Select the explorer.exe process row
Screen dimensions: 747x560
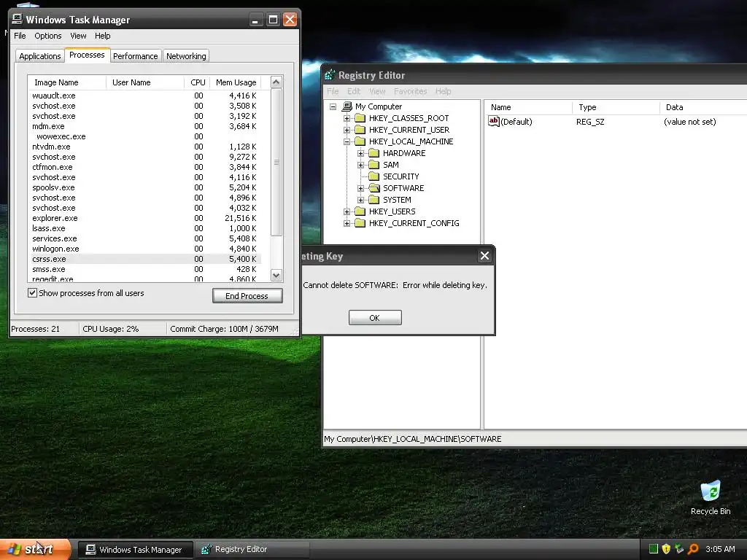coord(144,218)
